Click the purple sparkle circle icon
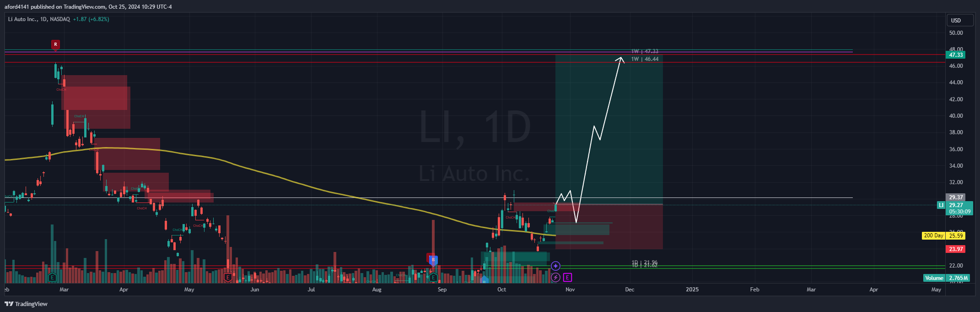Screen dimensions: 980x312 tap(555, 266)
